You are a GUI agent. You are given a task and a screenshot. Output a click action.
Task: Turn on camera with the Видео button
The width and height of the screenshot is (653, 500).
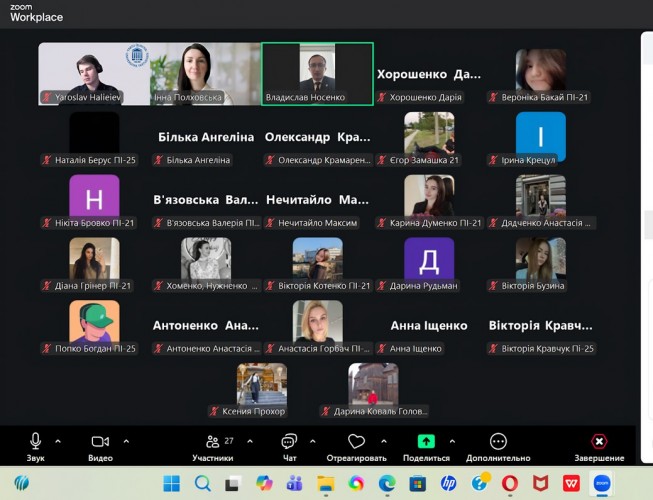(x=99, y=441)
